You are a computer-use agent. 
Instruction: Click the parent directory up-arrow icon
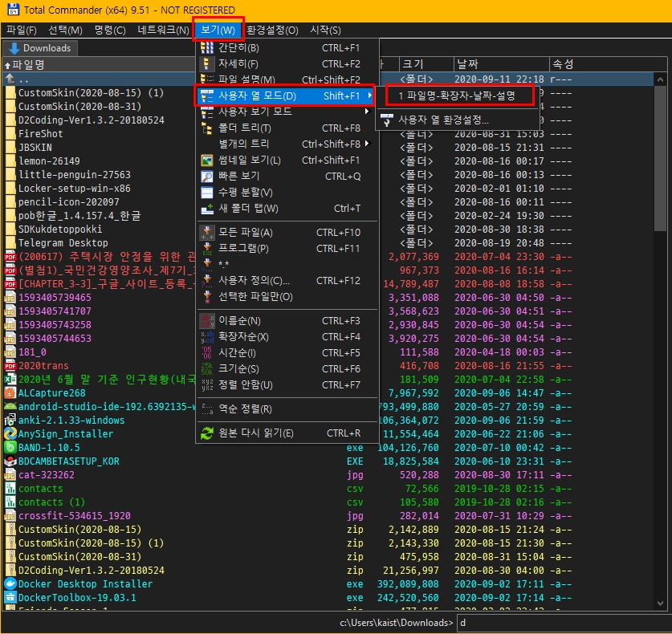(10, 79)
